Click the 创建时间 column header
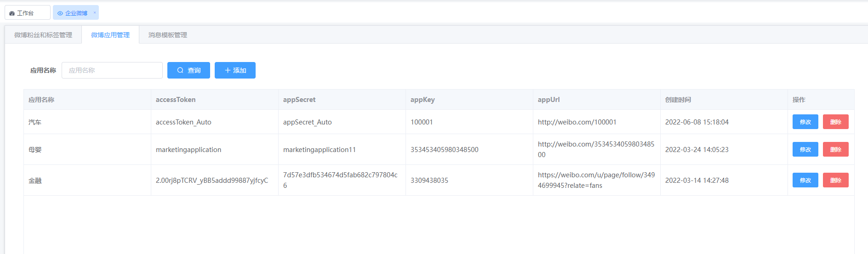868x254 pixels. [678, 100]
